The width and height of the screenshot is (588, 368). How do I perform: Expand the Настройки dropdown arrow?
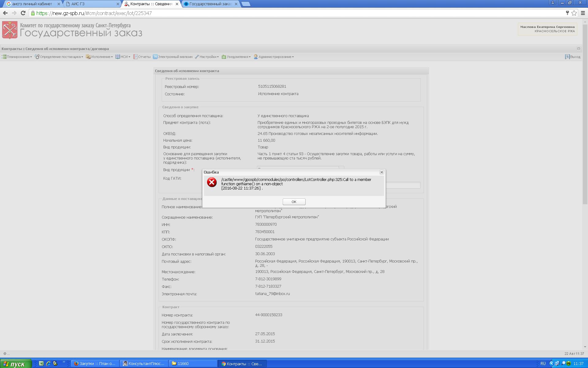coord(218,57)
